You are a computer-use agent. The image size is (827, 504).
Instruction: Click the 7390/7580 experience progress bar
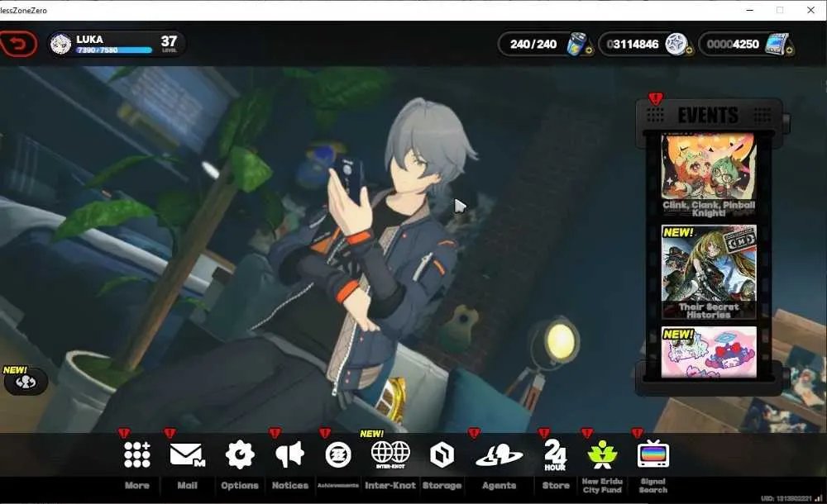114,50
